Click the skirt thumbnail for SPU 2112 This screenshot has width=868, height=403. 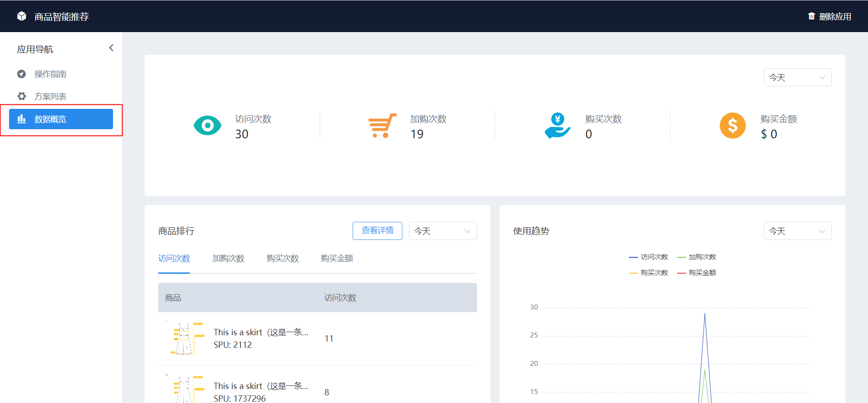(x=185, y=338)
